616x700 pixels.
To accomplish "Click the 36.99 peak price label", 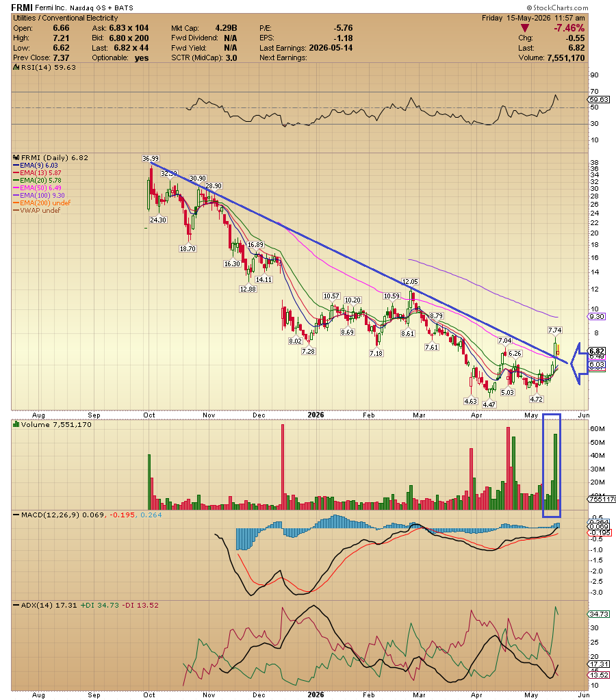I will (151, 159).
